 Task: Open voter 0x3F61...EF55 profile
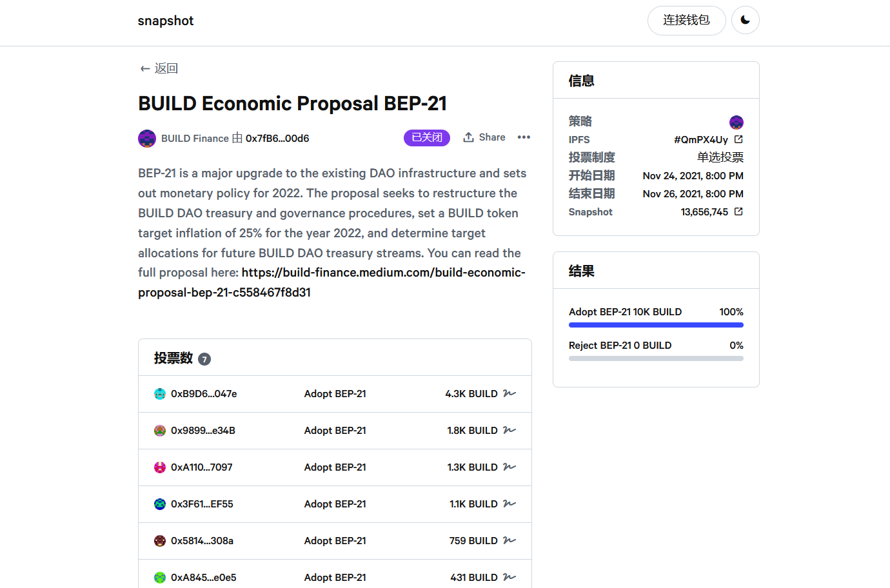click(x=202, y=504)
